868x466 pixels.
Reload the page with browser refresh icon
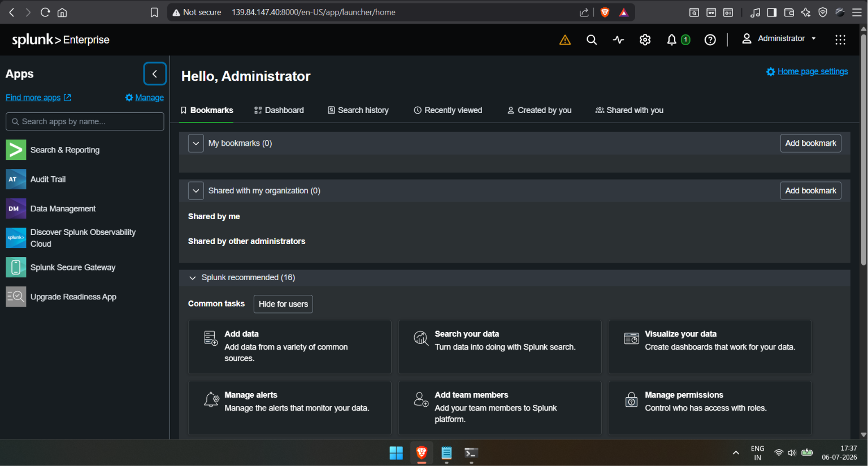(45, 12)
